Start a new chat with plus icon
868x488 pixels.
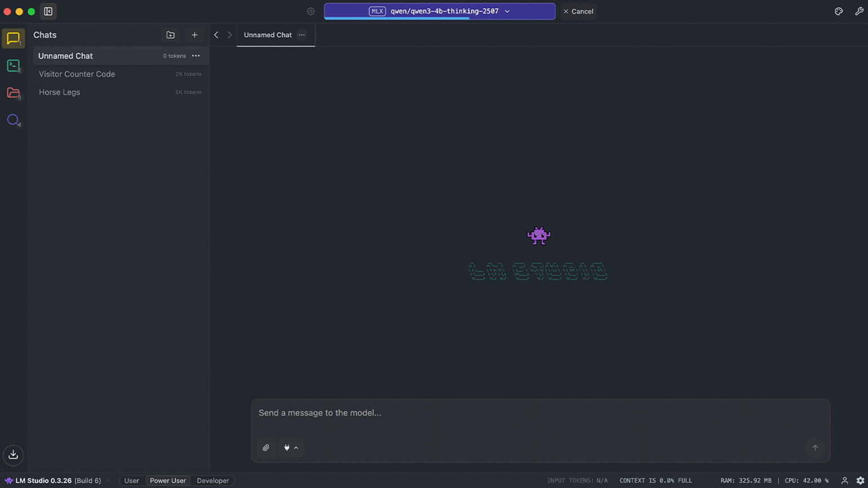tap(194, 35)
